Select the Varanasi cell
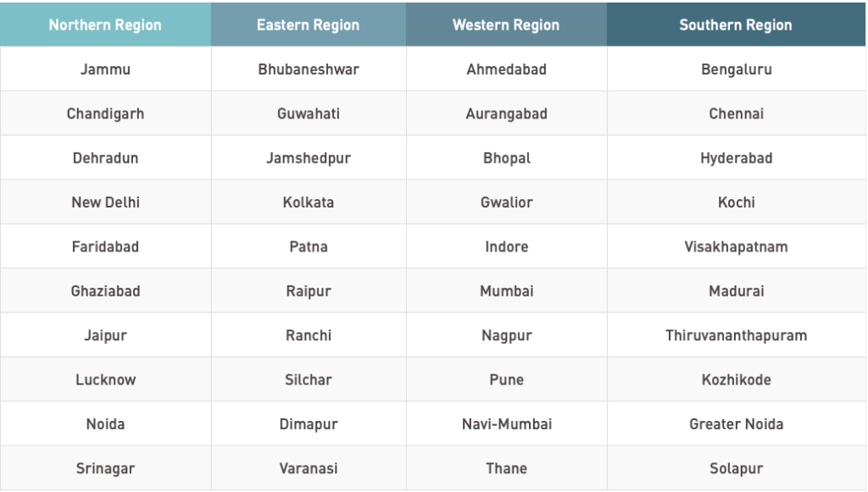Screen dimensions: 868x492 (309, 468)
